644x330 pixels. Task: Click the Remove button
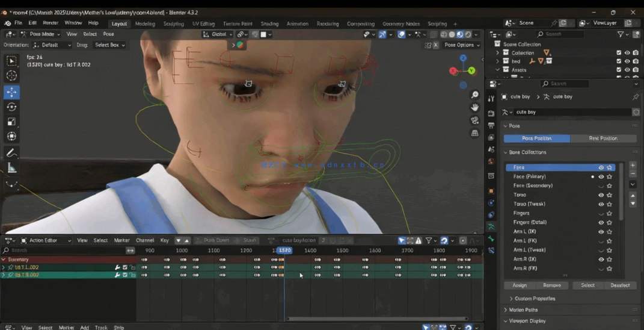click(552, 285)
